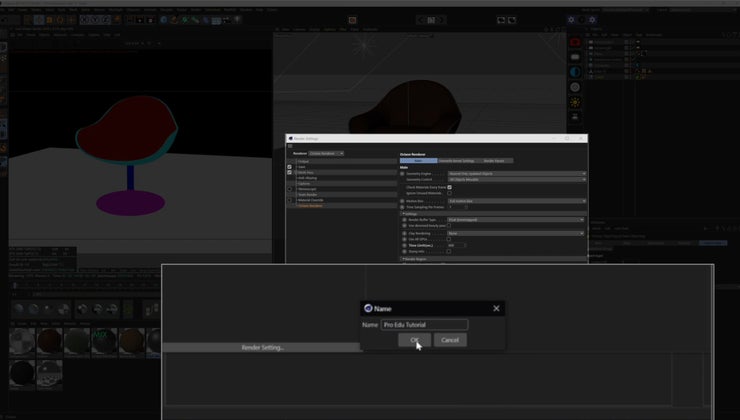Switch to the Render Passes tab

pyautogui.click(x=494, y=160)
